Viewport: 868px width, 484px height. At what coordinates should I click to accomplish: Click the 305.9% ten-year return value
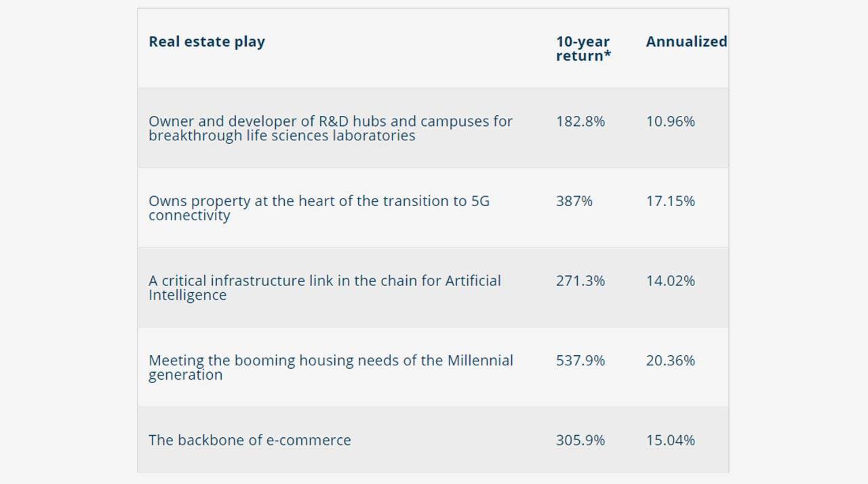580,440
